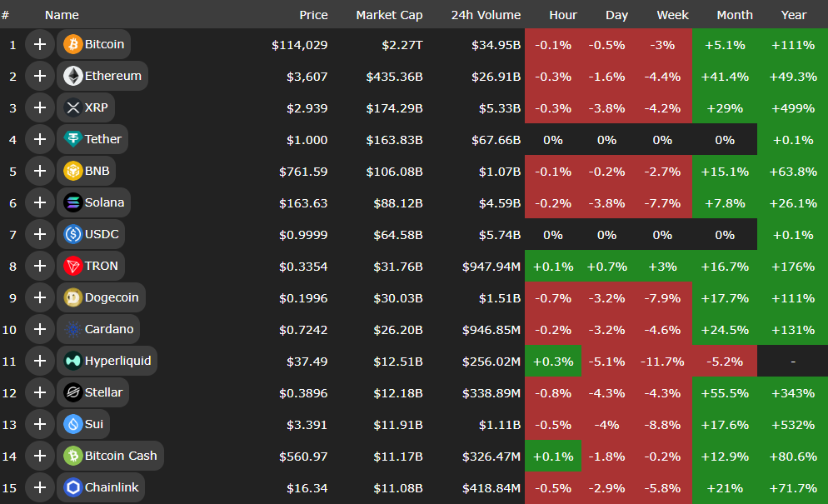Screen dimensions: 828x504
Task: Toggle the plus button beside Hyperliquid
Action: coord(39,361)
